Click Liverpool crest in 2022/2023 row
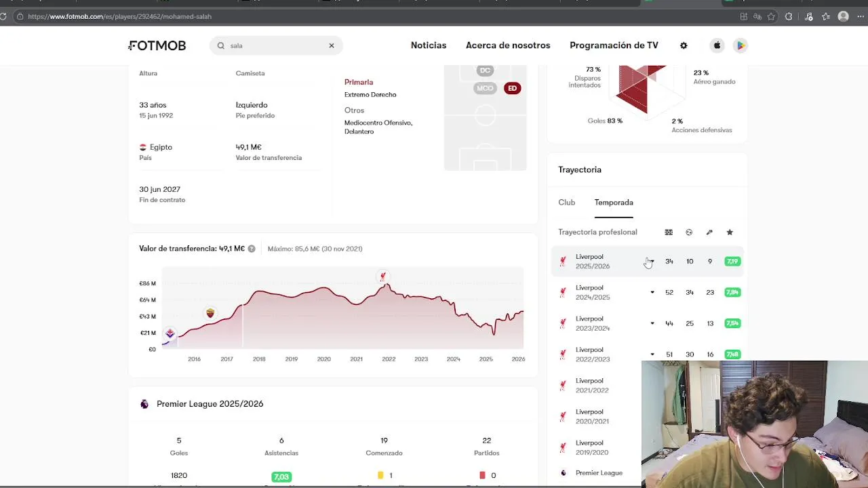The image size is (868, 488). (563, 354)
